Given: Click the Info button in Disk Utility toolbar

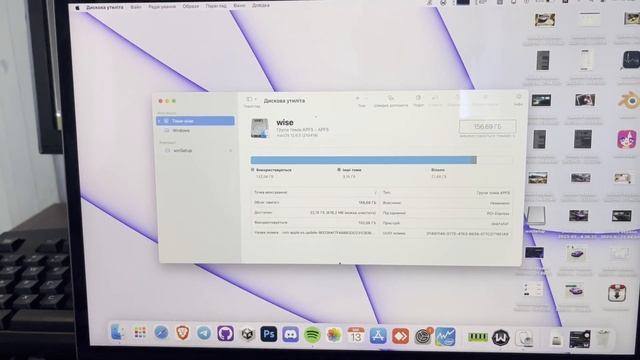Looking at the screenshot, I should coord(518,100).
